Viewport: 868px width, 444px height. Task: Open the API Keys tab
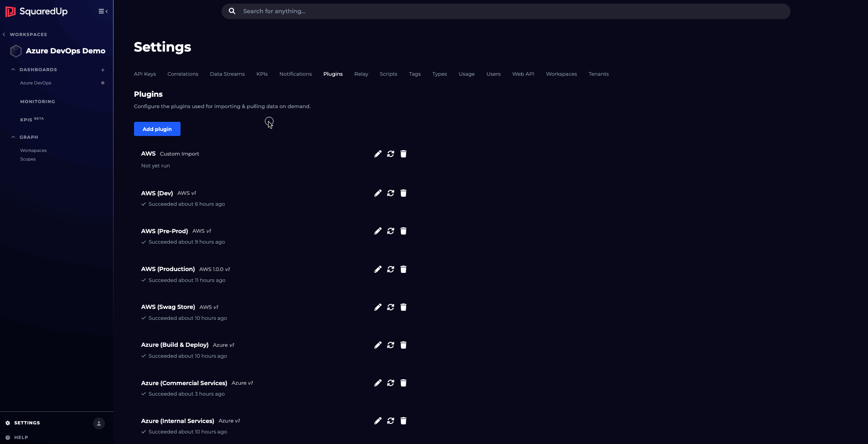(145, 74)
